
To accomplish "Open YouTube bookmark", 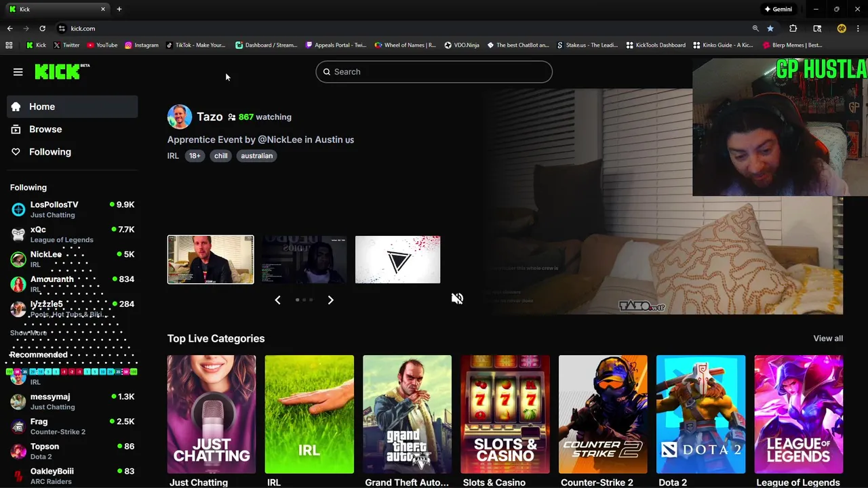I will [x=102, y=45].
